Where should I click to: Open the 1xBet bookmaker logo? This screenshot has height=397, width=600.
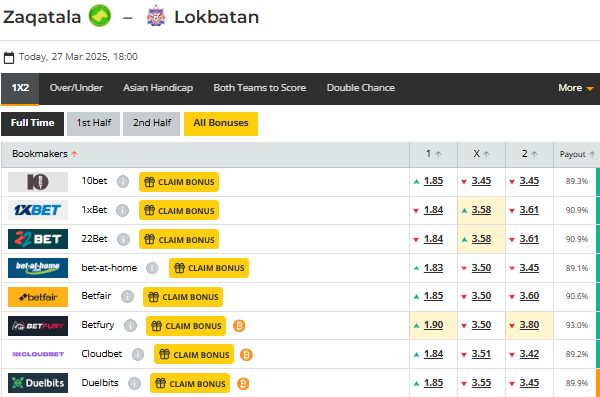pos(38,210)
